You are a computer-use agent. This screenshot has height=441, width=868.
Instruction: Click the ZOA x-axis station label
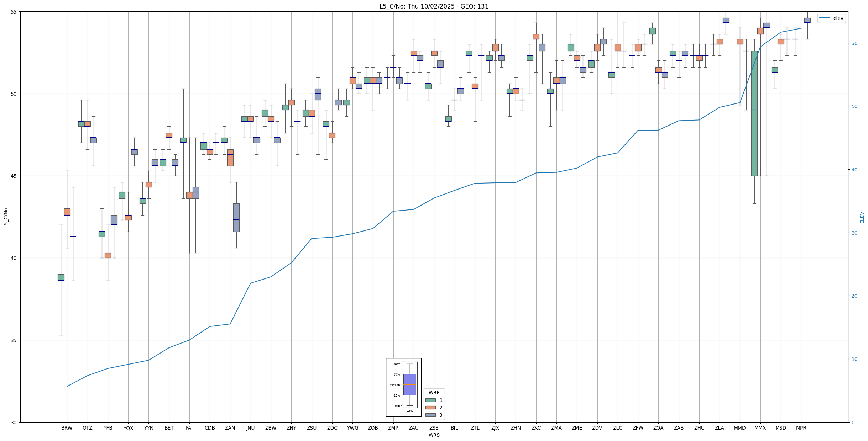pos(658,428)
